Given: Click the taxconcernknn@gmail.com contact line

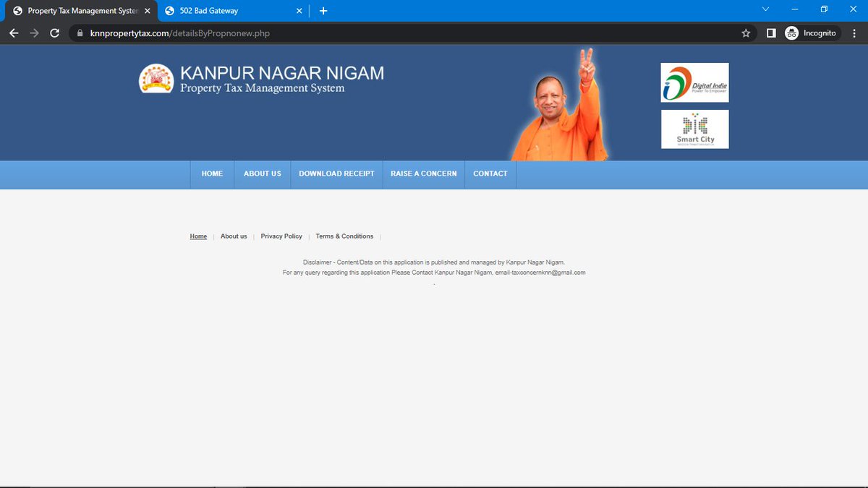Looking at the screenshot, I should (x=434, y=273).
